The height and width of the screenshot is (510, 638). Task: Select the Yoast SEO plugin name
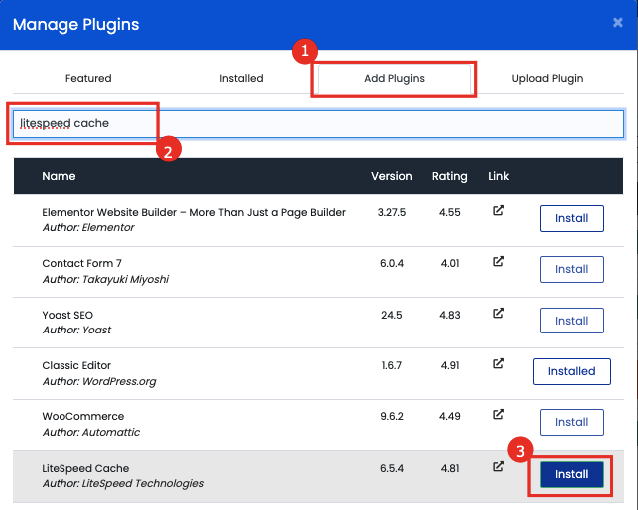68,315
